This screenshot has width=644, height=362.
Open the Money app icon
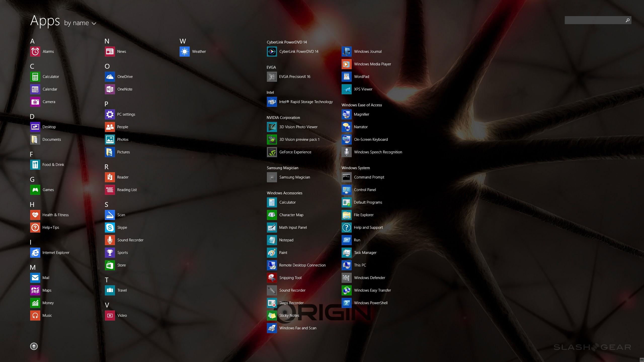[x=35, y=303]
